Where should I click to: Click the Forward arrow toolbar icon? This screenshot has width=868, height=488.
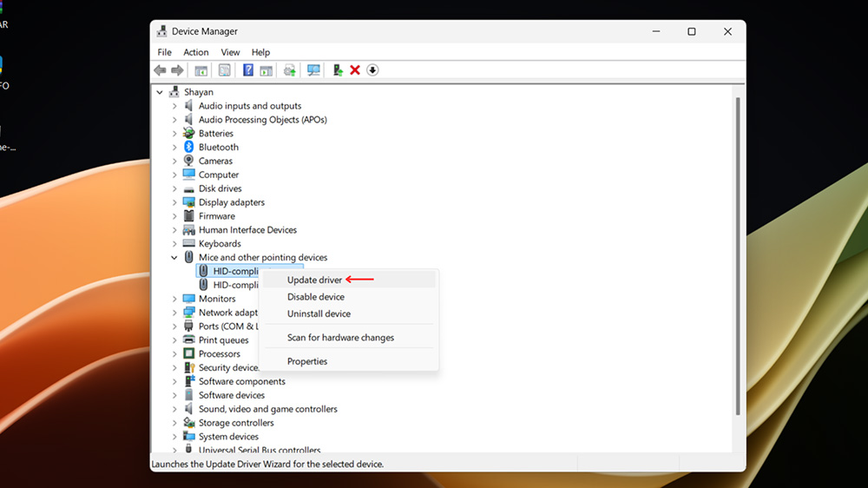(x=177, y=70)
